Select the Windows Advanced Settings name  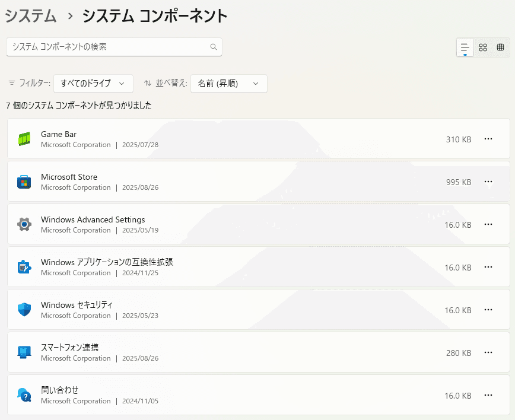(x=93, y=219)
